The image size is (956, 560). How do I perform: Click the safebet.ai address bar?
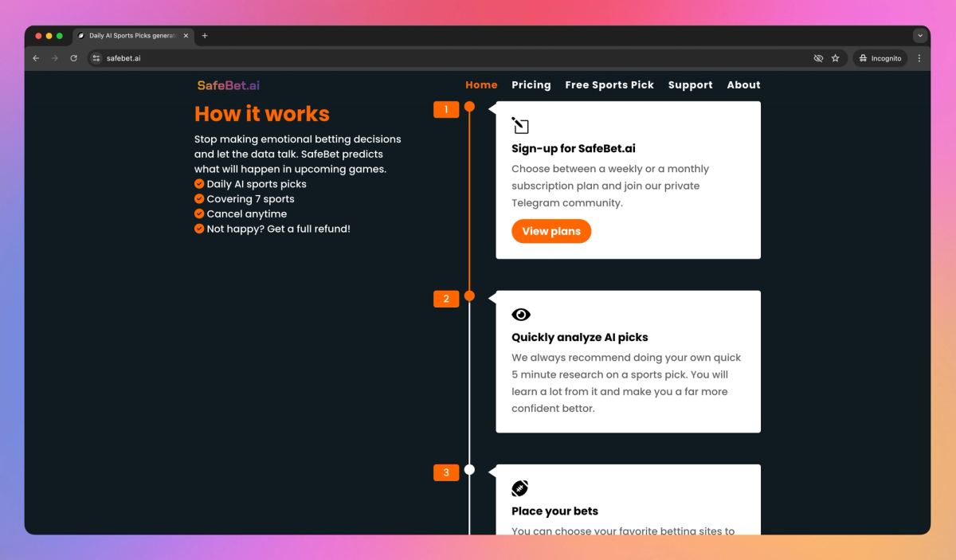[x=466, y=58]
